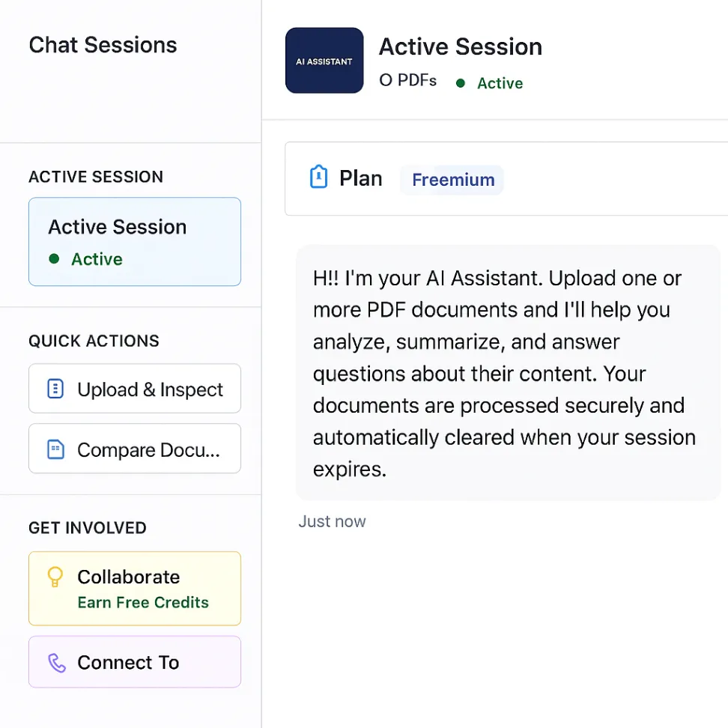This screenshot has width=728, height=728.
Task: Select the Active Session card in sidebar
Action: pyautogui.click(x=135, y=241)
